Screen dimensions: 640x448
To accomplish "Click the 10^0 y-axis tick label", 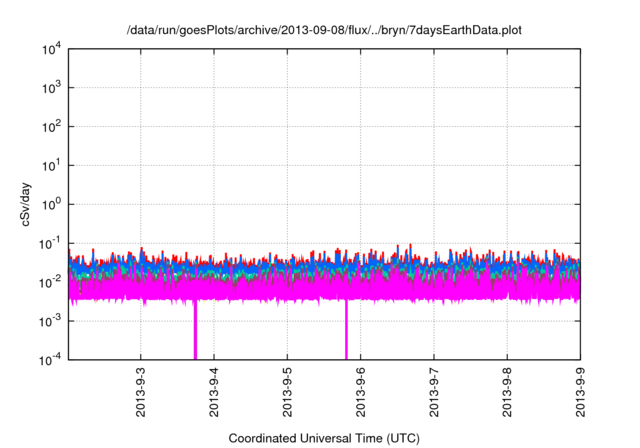I will coord(51,204).
